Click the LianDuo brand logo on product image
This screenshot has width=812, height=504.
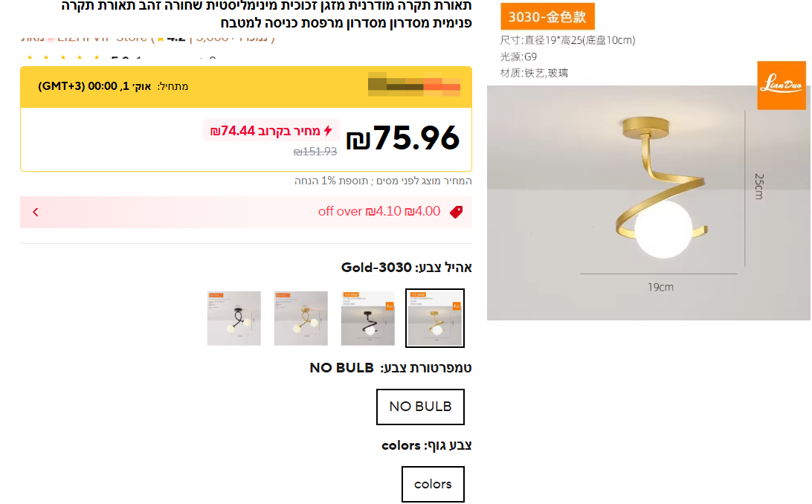click(781, 85)
